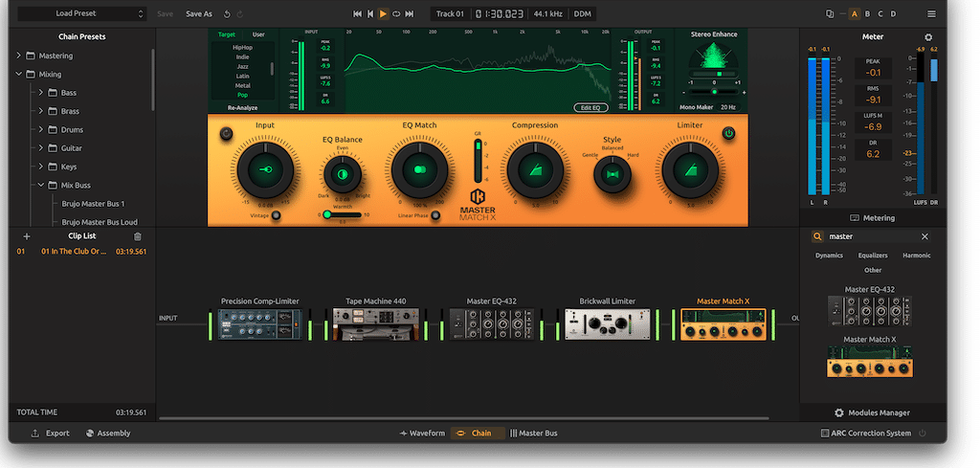This screenshot has width=980, height=468.
Task: Select snapshot D
Action: tap(893, 13)
